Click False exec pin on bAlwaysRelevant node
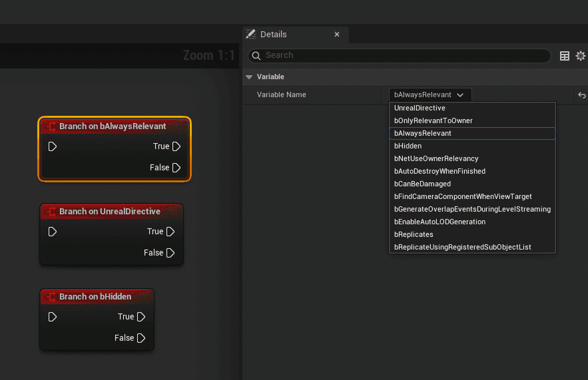This screenshot has width=588, height=380. 176,168
